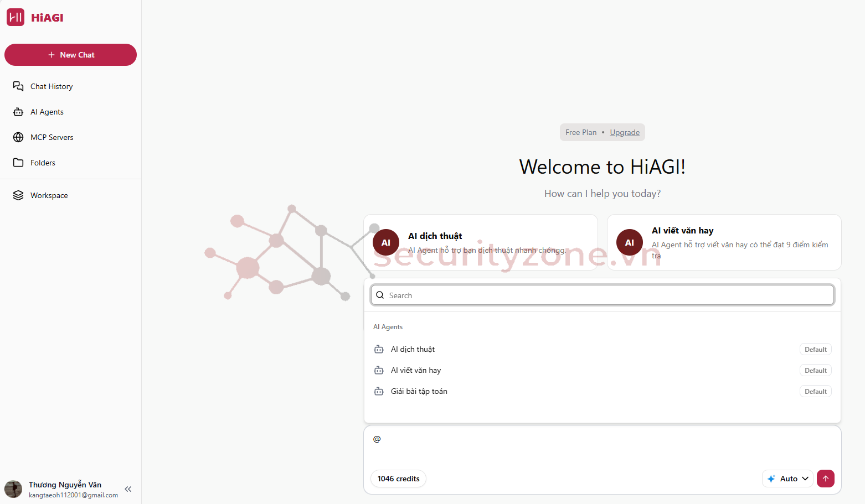Click the Folders folder icon
This screenshot has height=504, width=865.
[x=18, y=163]
